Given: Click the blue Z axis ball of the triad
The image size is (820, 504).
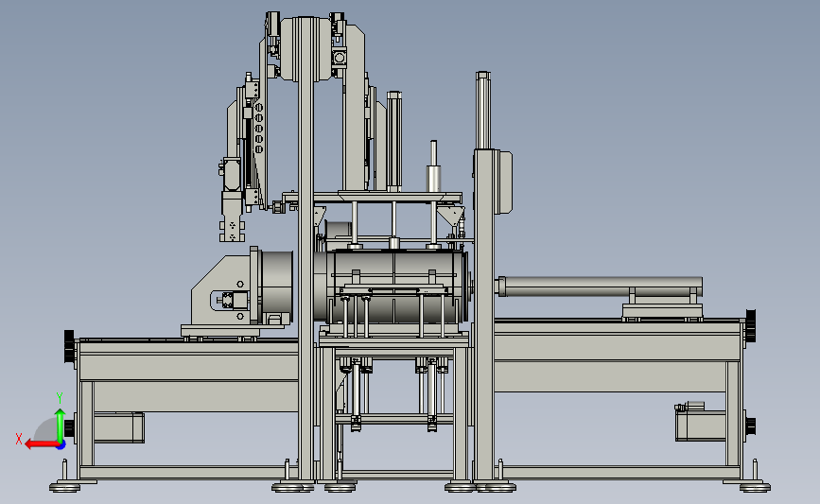Looking at the screenshot, I should click(x=61, y=445).
